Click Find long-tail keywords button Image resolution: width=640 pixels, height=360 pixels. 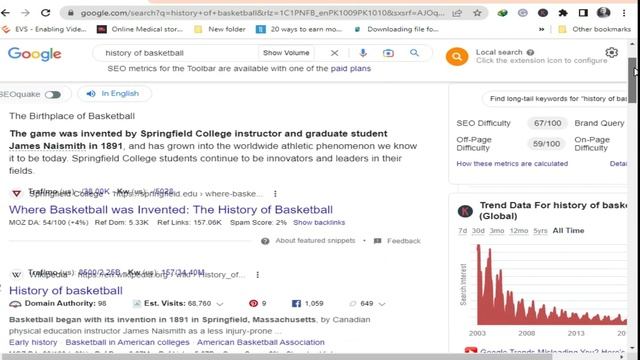[x=555, y=99]
